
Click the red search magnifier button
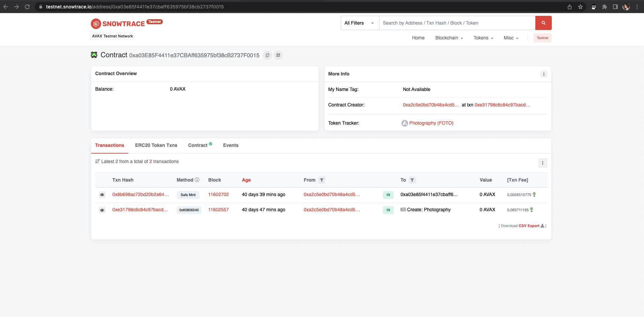[543, 23]
